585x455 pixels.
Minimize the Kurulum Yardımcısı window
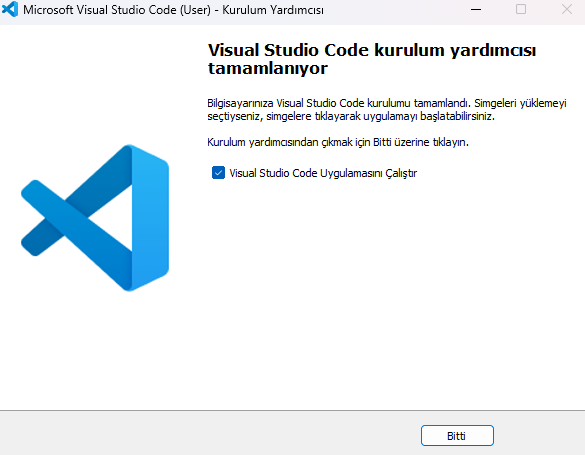pos(476,9)
